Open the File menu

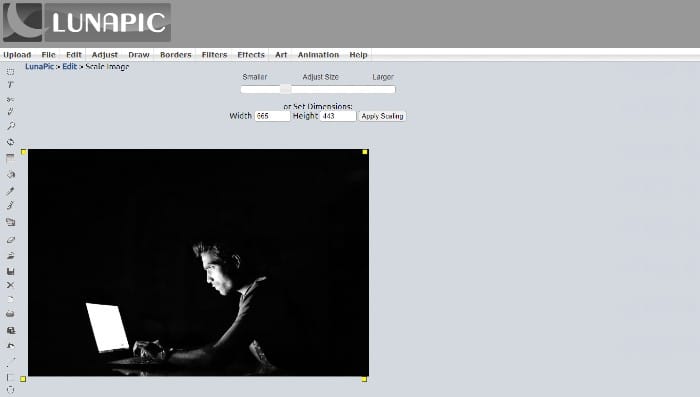[48, 54]
